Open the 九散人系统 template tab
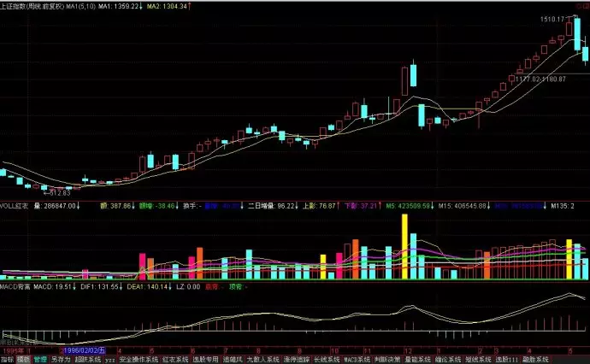 click(263, 360)
